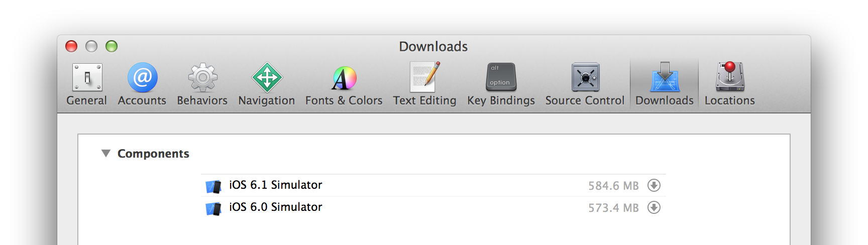The height and width of the screenshot is (245, 868).
Task: Open the General preferences switch icon
Action: (87, 78)
